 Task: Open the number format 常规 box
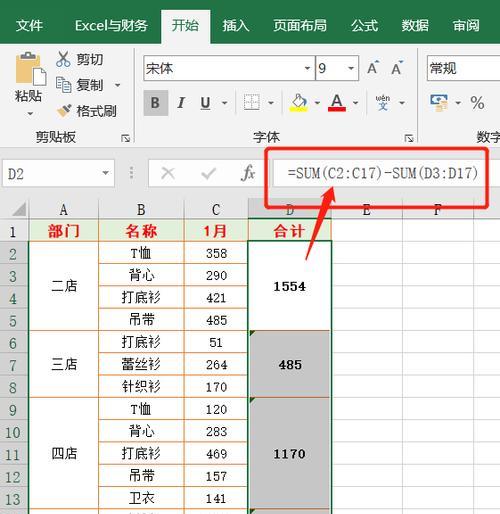click(x=463, y=68)
